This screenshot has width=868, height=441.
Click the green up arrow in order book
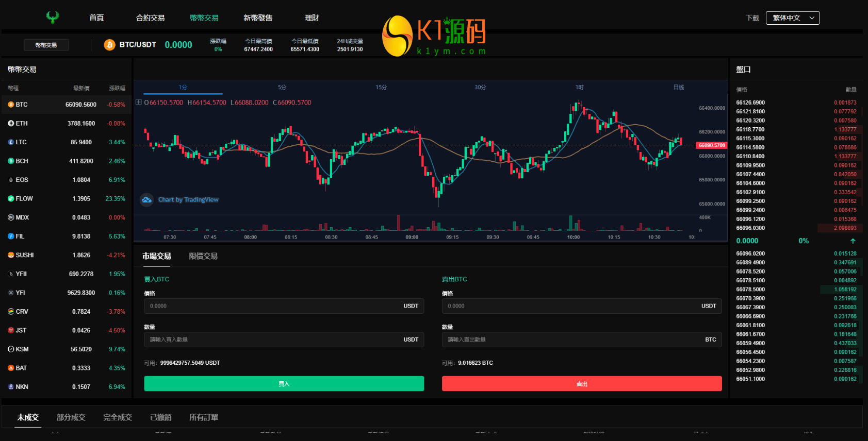point(853,241)
